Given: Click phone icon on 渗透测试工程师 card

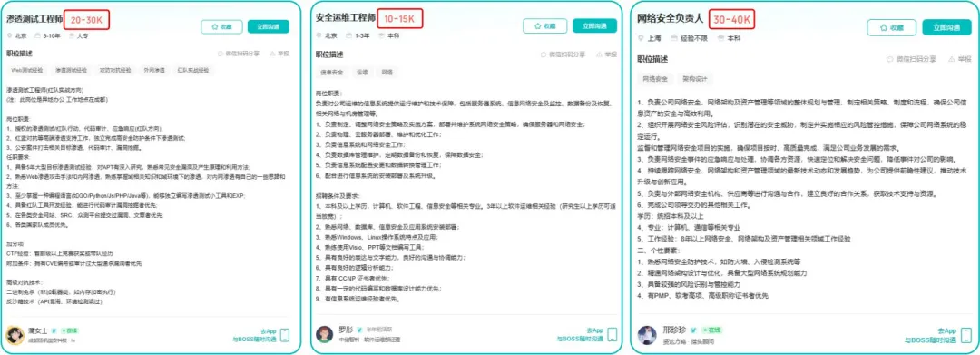Looking at the screenshot, I should click(x=284, y=335).
